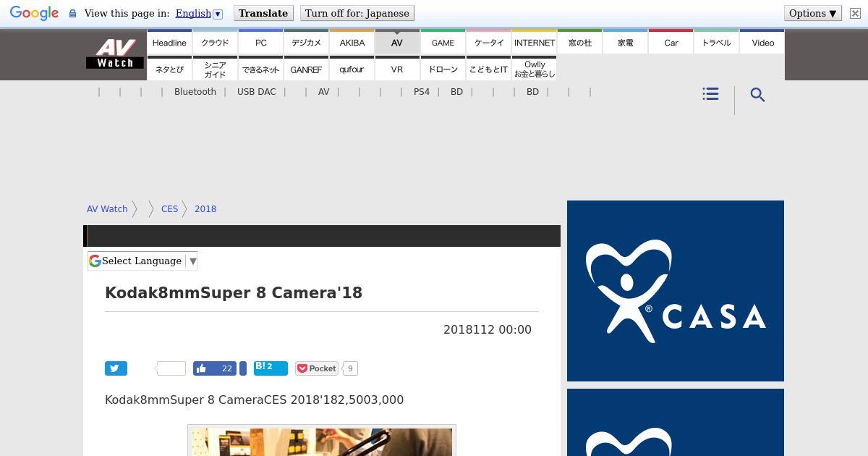Close the Google Translate bar
This screenshot has height=456, width=868.
[x=855, y=13]
